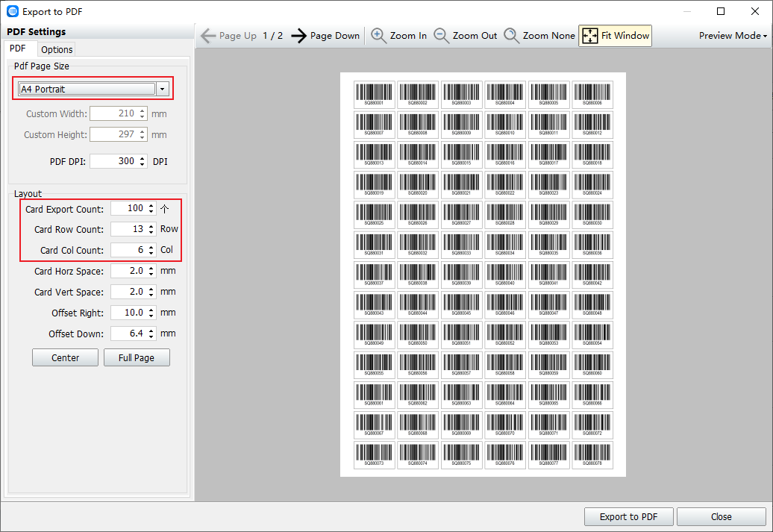Click the Close button at bottom

(x=722, y=516)
